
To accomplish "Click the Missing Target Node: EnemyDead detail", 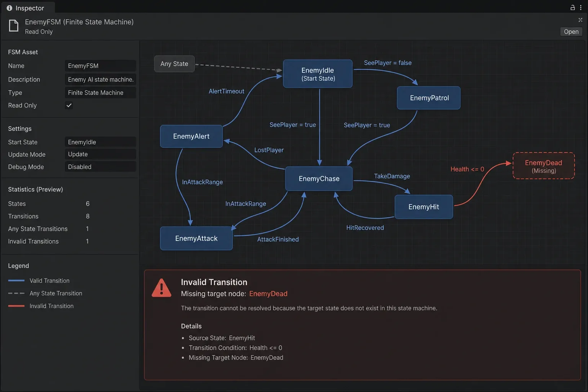I will [236, 358].
